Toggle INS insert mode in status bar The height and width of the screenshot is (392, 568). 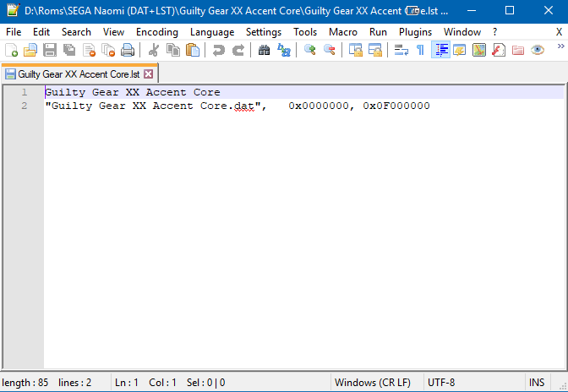pyautogui.click(x=537, y=383)
